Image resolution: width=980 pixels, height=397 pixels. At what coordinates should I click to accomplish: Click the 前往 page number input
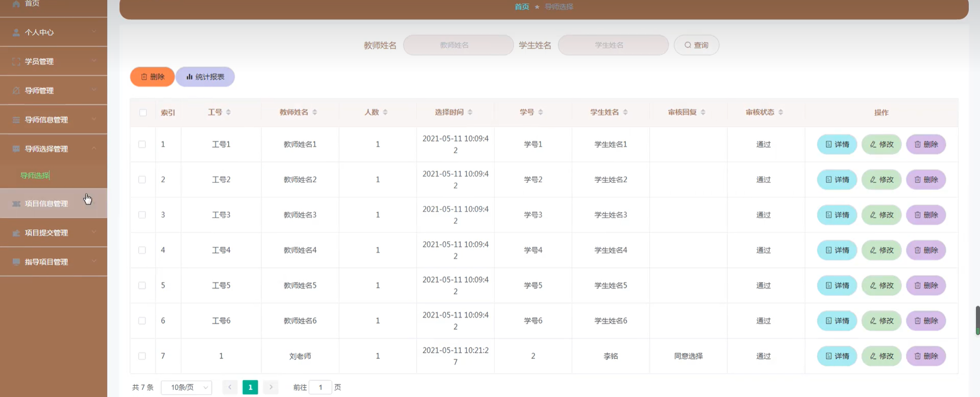[321, 387]
